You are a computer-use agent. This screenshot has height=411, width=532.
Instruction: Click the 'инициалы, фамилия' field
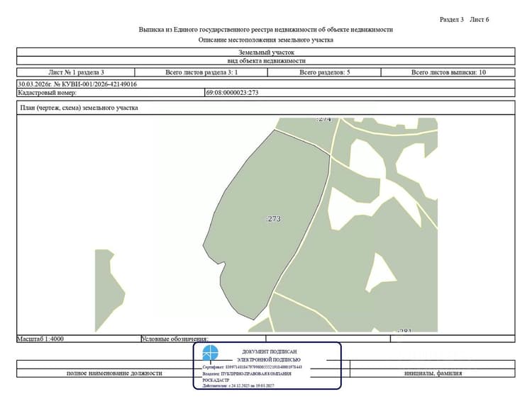(x=433, y=373)
